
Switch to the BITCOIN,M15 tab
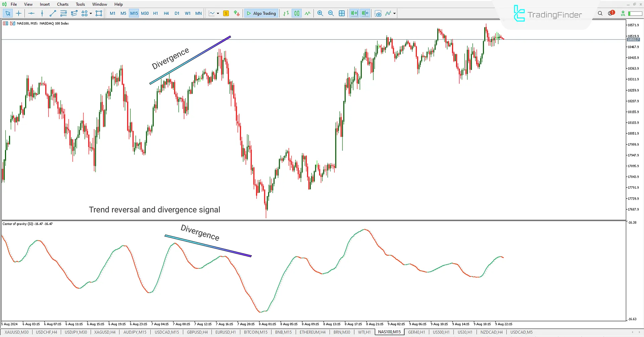click(255, 332)
